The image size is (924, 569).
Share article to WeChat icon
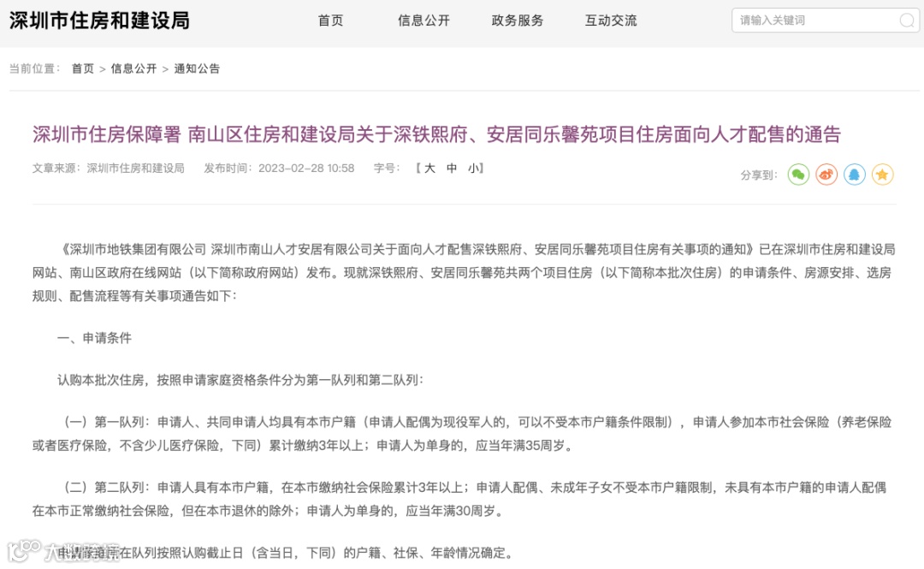coord(798,175)
